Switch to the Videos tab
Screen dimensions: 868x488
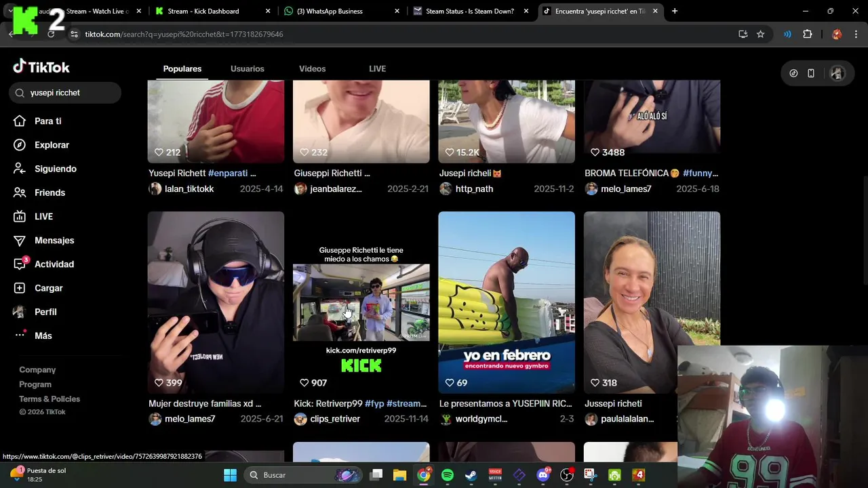(313, 68)
